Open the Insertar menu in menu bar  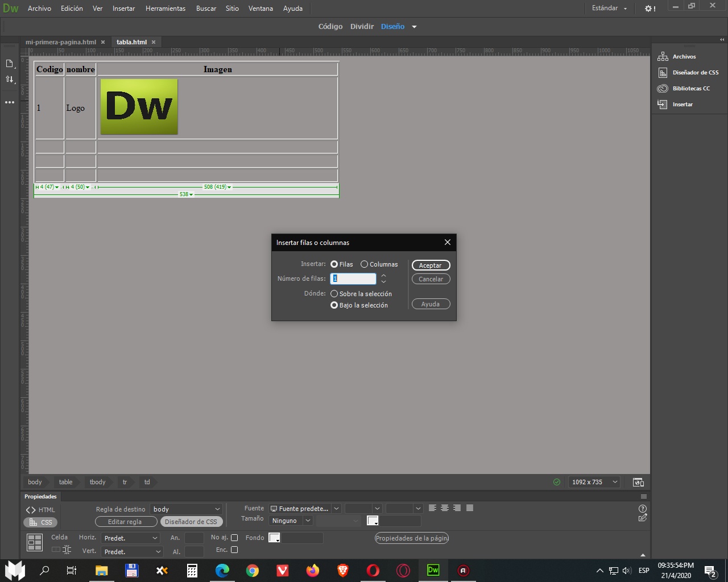(123, 9)
